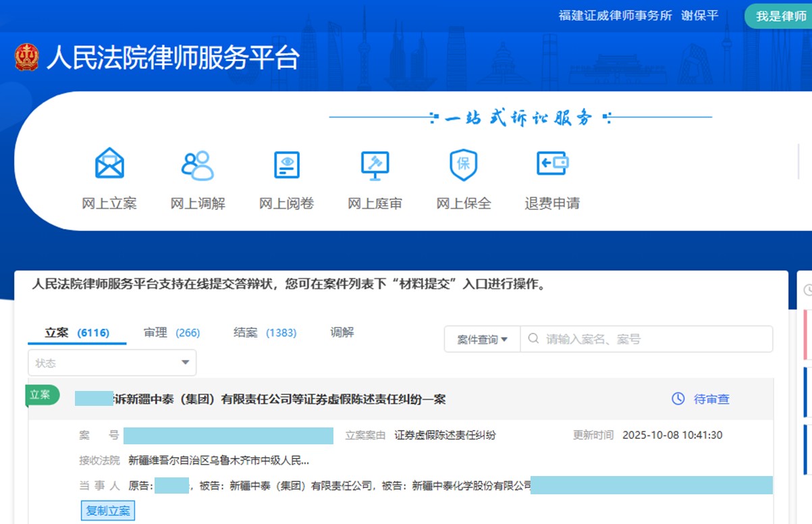Switch to 立案 (6116) tab
812x524 pixels.
tap(77, 333)
